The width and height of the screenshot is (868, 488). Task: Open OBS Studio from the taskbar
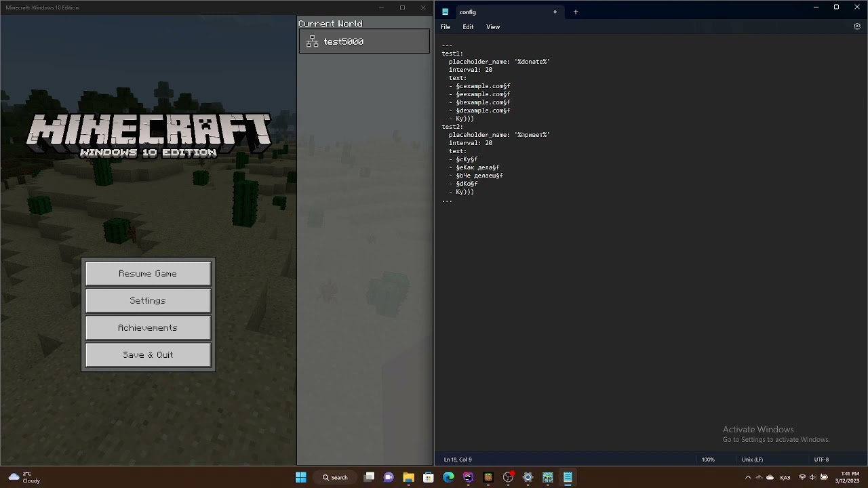[508, 477]
